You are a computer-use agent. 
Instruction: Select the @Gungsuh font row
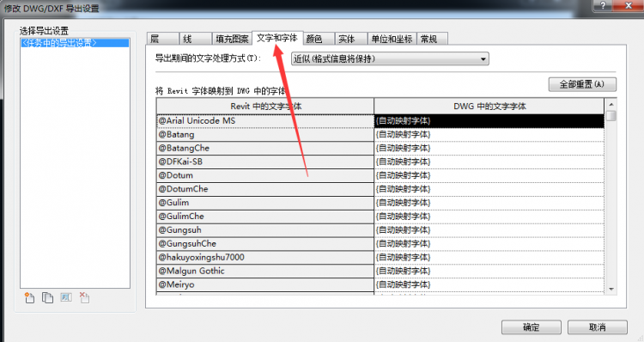coord(265,229)
